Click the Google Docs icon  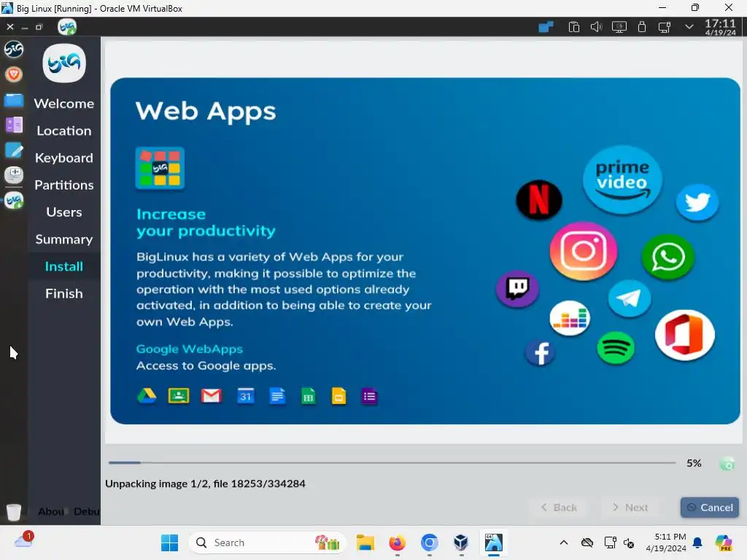(277, 396)
